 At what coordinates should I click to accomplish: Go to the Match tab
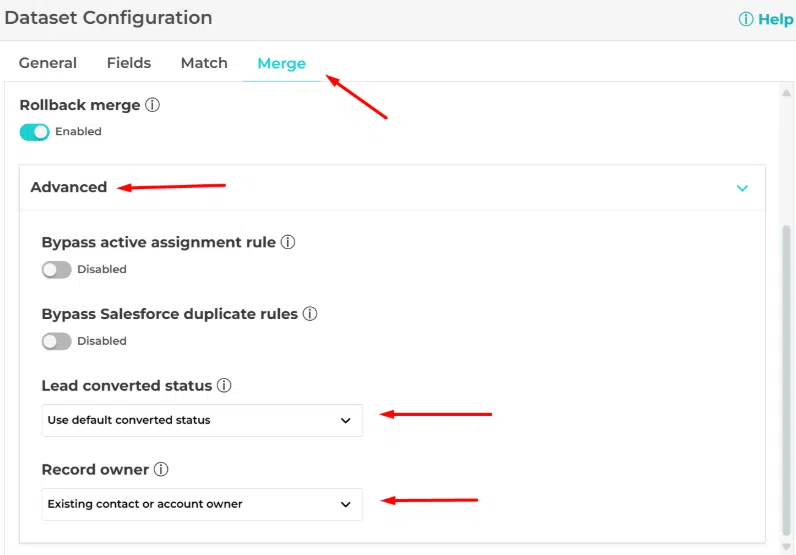(x=204, y=63)
